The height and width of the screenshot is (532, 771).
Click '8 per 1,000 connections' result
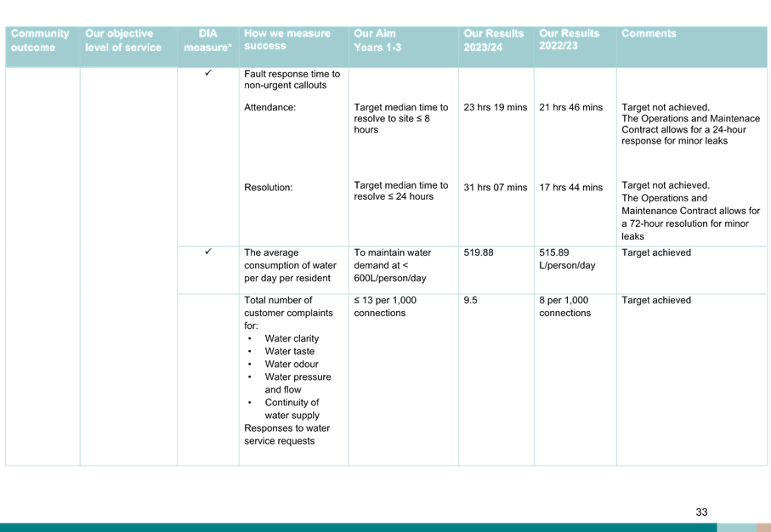[x=564, y=306]
